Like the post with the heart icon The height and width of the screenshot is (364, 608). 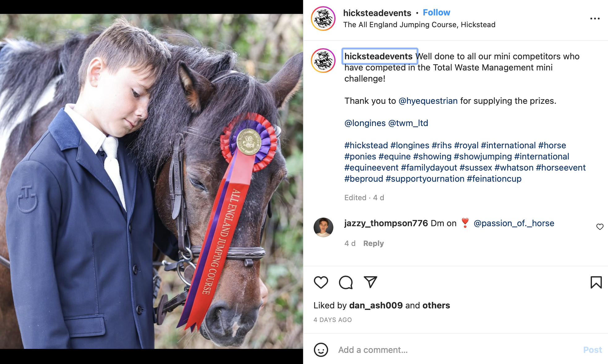321,282
